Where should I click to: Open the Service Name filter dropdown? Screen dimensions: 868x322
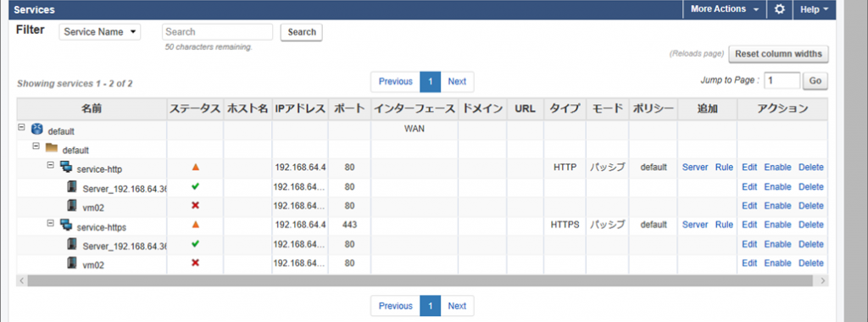pos(100,32)
